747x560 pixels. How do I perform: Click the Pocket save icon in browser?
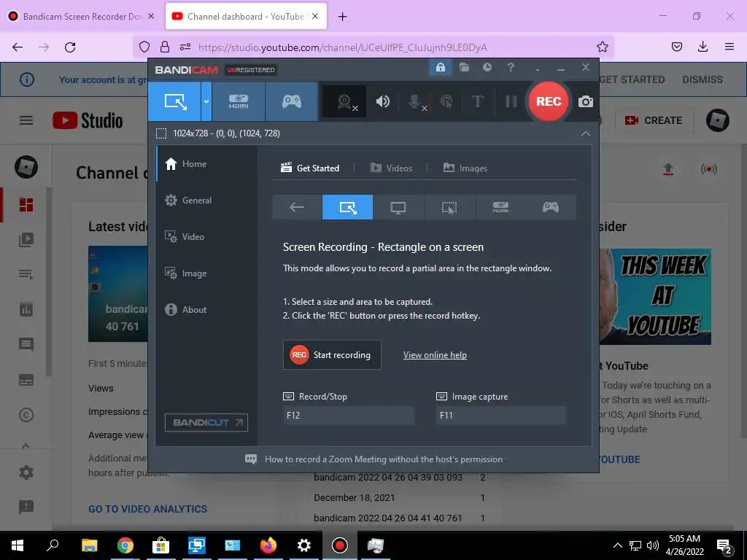676,47
